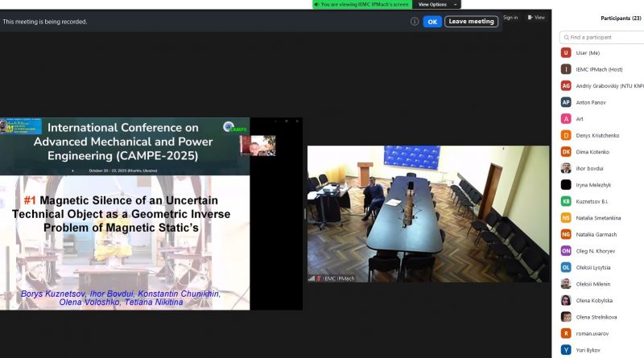Select Denys Kriutchenko in participants list
644x358 pixels.
coord(599,135)
